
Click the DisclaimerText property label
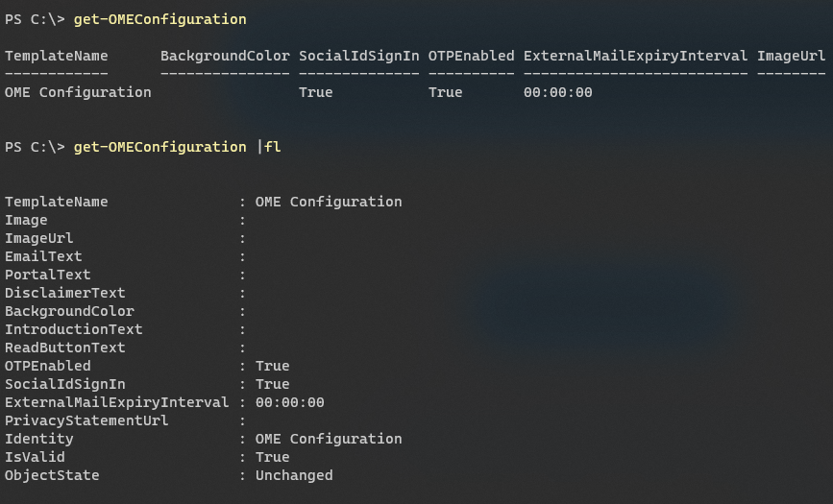click(65, 293)
